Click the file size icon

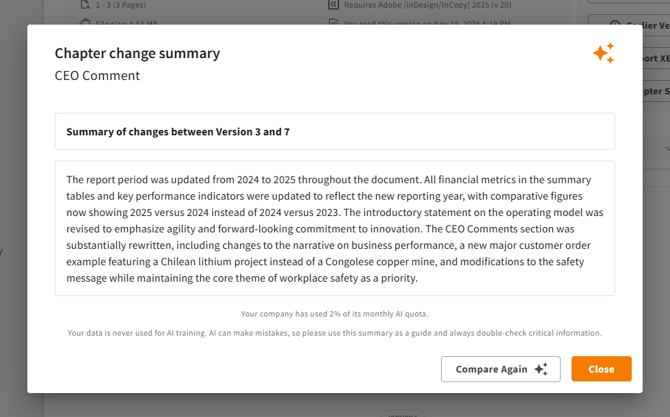(x=86, y=21)
